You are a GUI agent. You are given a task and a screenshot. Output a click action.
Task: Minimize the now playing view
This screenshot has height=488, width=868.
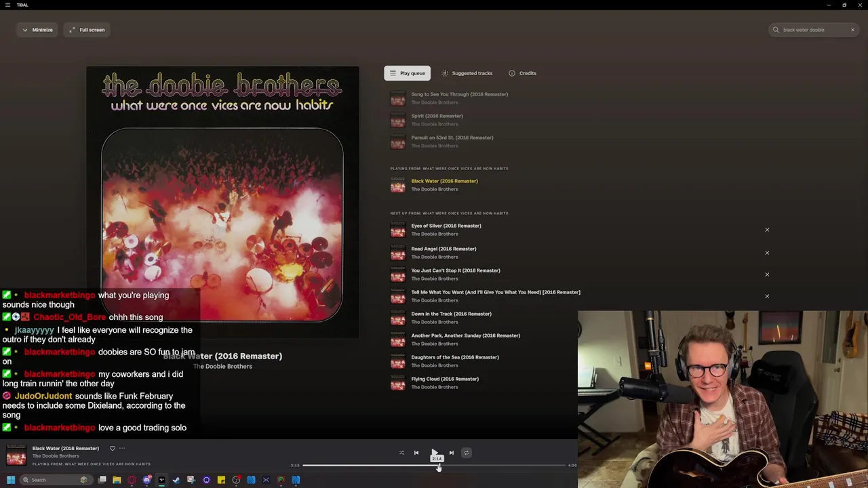(37, 30)
